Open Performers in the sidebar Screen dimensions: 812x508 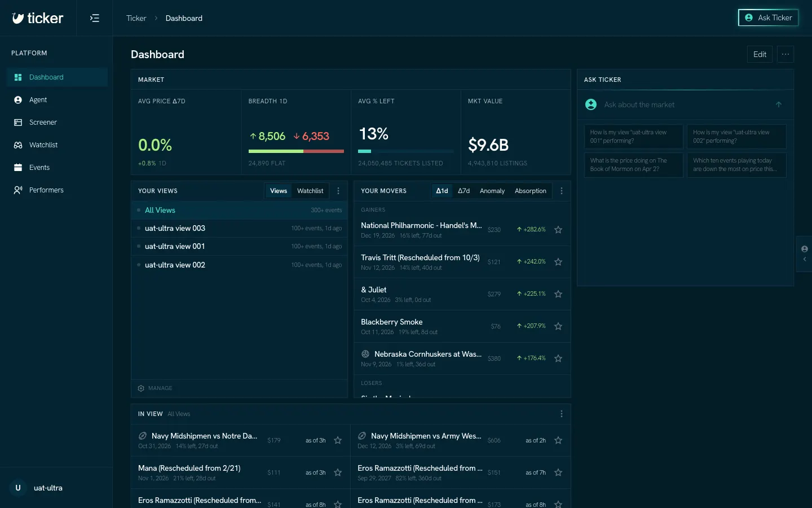point(57,190)
